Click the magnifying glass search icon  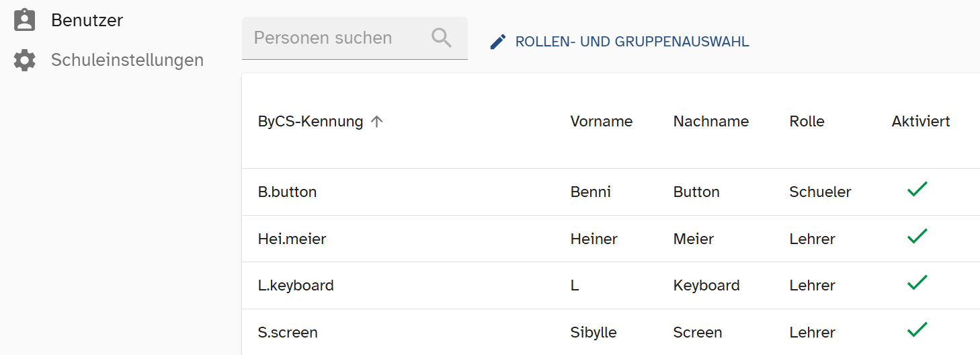coord(442,38)
